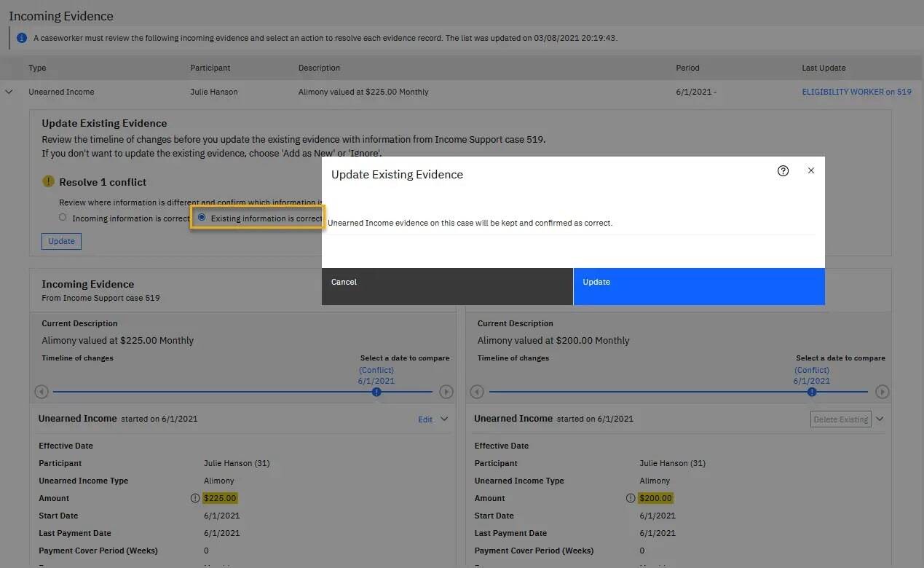
Task: Click the Description column header
Action: tap(319, 68)
